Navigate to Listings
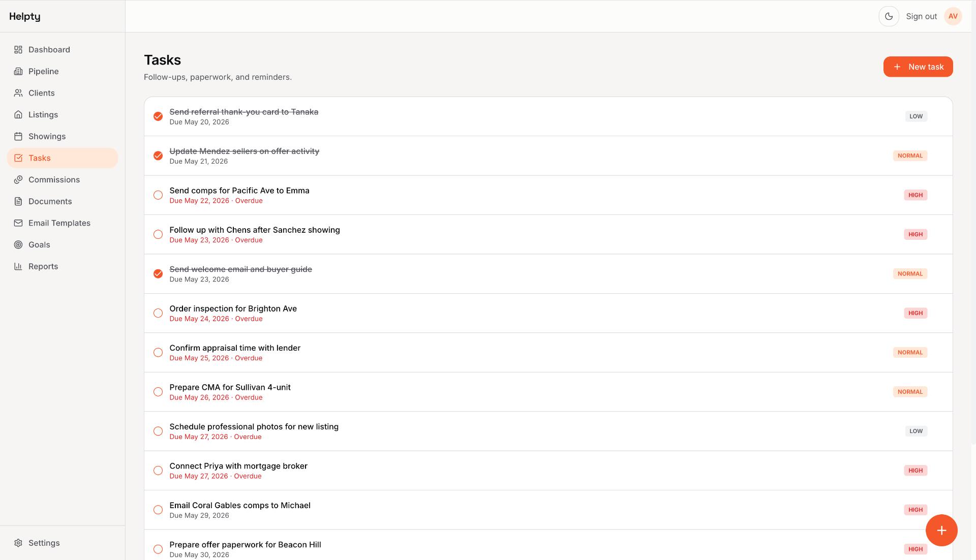Image resolution: width=976 pixels, height=560 pixels. tap(63, 115)
